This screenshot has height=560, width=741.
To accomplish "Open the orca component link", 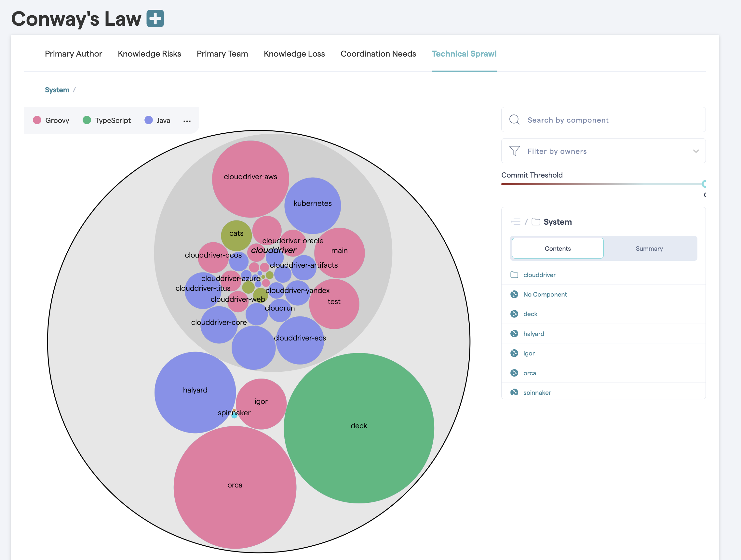I will [529, 373].
